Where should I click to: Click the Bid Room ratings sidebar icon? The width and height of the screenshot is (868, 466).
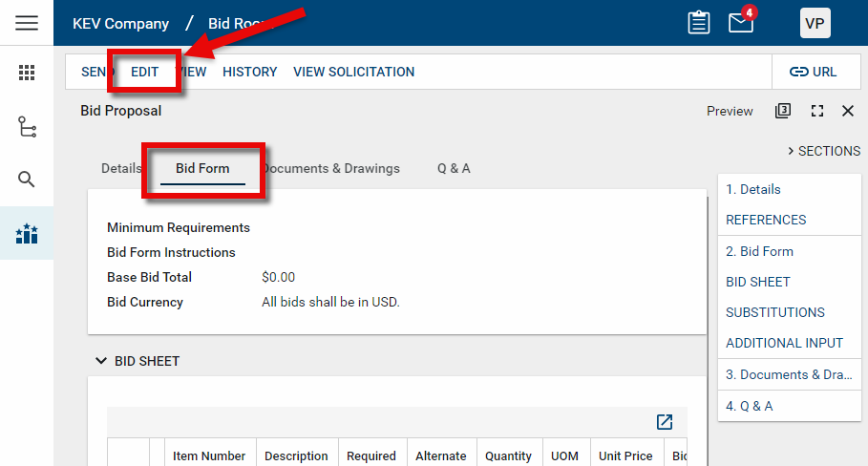27,233
